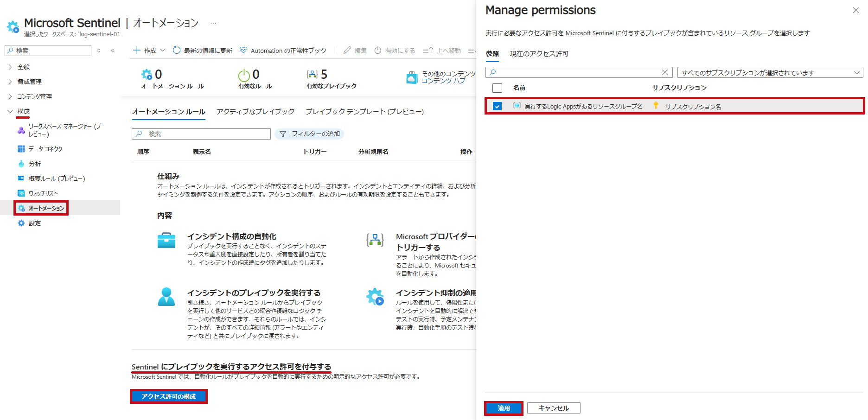
Task: Sort by 表示名 column header
Action: (x=202, y=152)
